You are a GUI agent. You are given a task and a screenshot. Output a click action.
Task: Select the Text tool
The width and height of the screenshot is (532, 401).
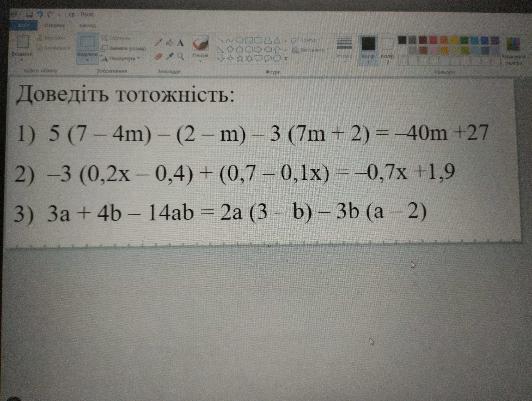click(180, 43)
